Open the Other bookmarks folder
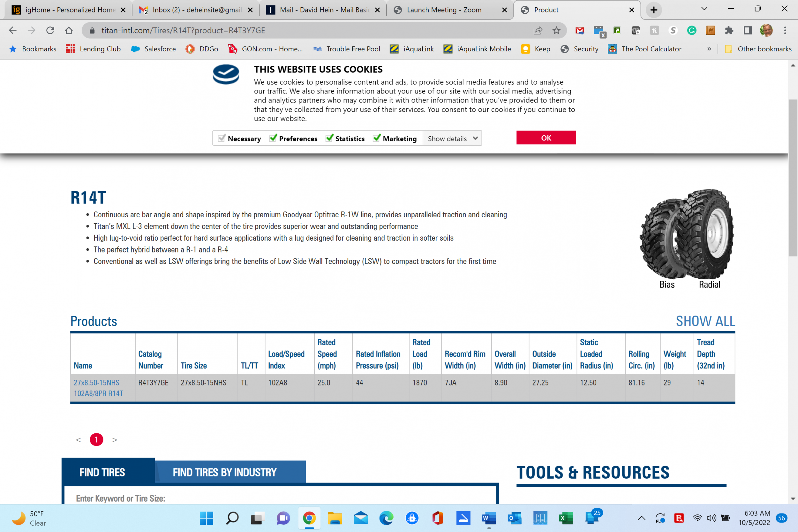 coord(758,49)
